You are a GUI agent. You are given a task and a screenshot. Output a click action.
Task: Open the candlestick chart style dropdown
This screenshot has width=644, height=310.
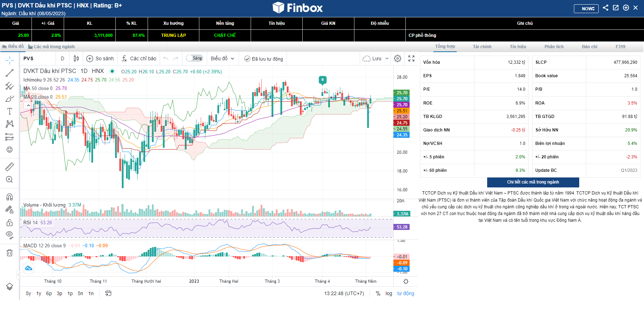pyautogui.click(x=76, y=58)
